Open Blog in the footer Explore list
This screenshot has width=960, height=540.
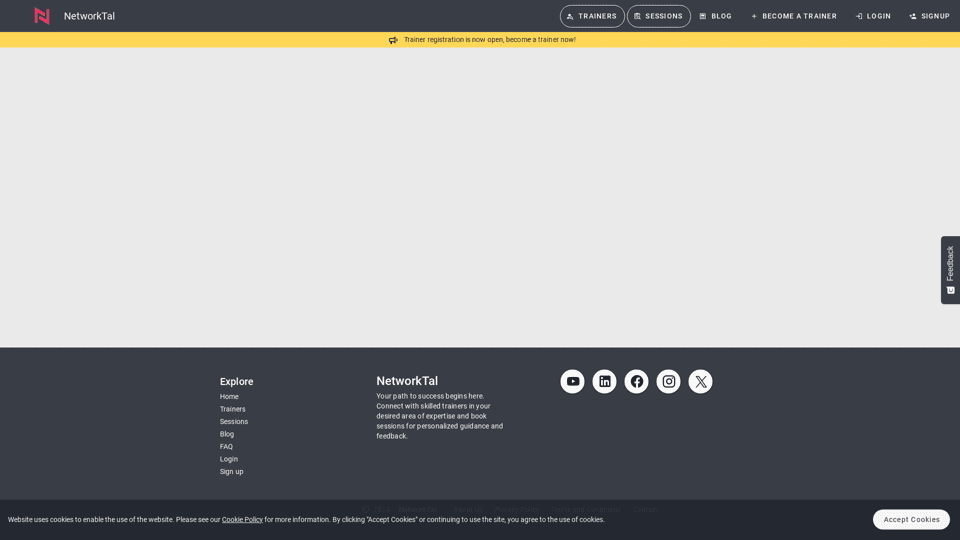pos(227,434)
